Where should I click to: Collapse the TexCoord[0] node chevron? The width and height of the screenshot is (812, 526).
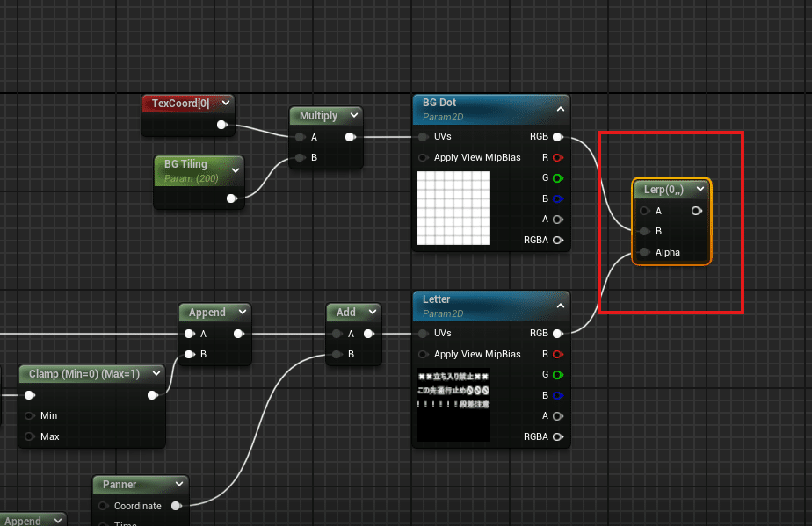coord(226,103)
